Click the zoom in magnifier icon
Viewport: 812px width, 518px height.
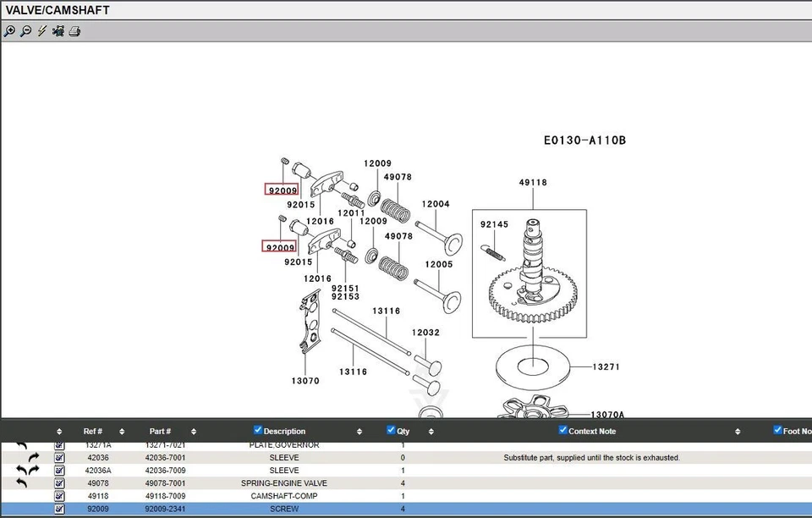coord(9,31)
